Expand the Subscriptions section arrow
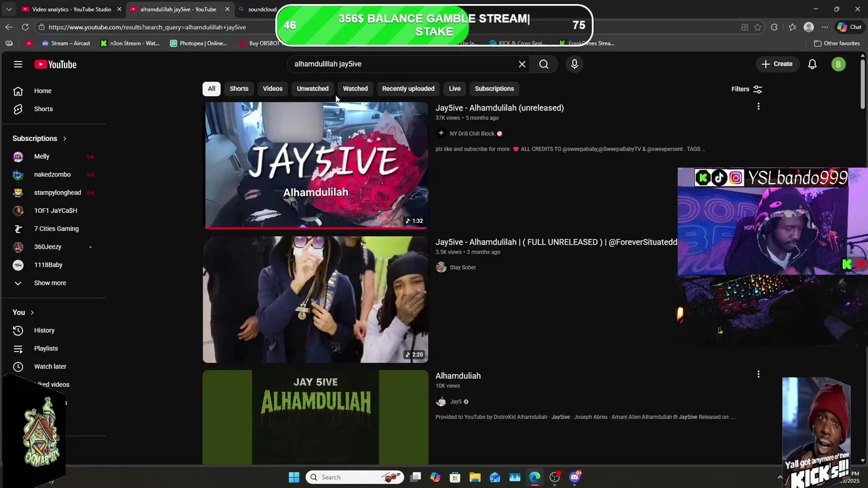Image resolution: width=868 pixels, height=488 pixels. [64, 138]
